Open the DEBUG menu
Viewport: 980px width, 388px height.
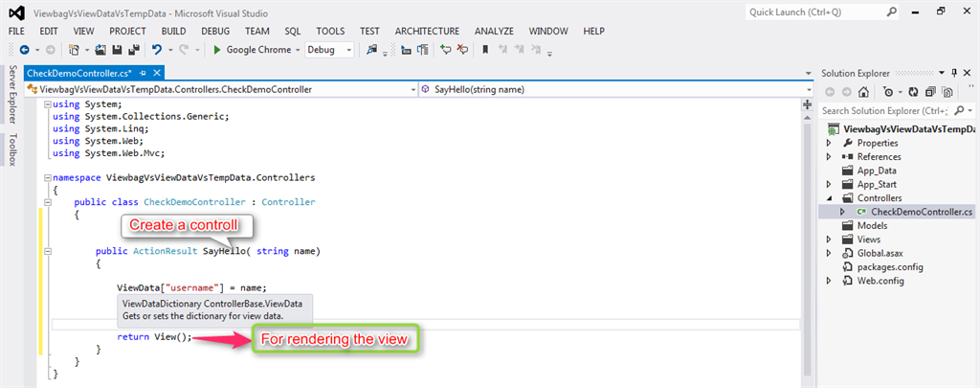pyautogui.click(x=215, y=32)
